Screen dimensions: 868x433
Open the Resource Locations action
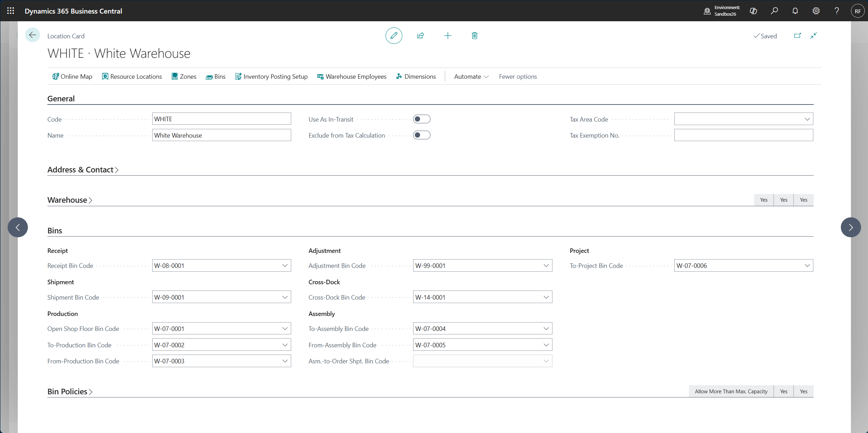point(132,76)
